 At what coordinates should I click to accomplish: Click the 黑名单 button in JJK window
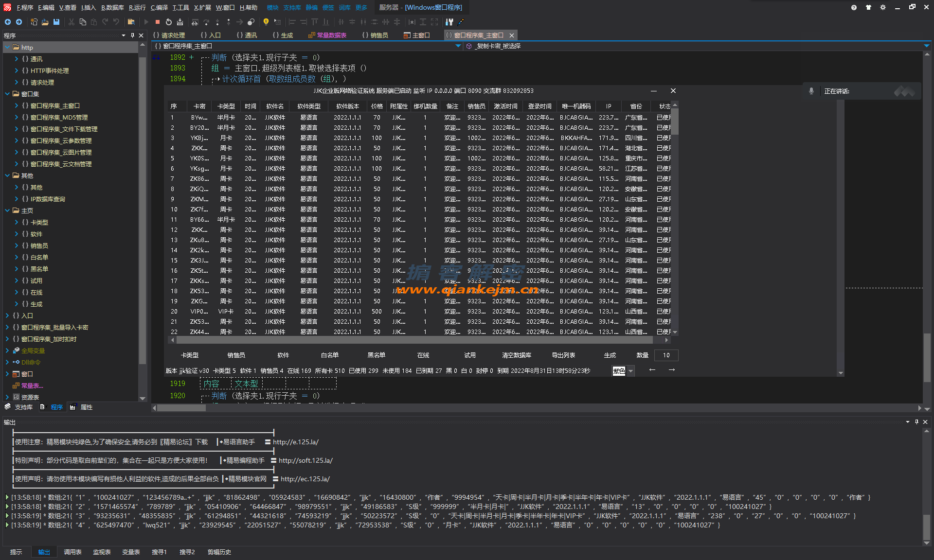[x=377, y=355]
